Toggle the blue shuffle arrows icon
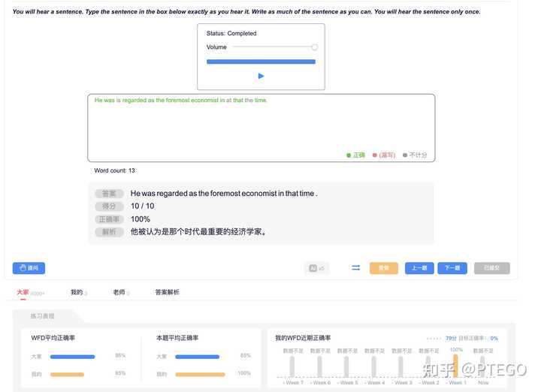The height and width of the screenshot is (392, 541). point(355,267)
